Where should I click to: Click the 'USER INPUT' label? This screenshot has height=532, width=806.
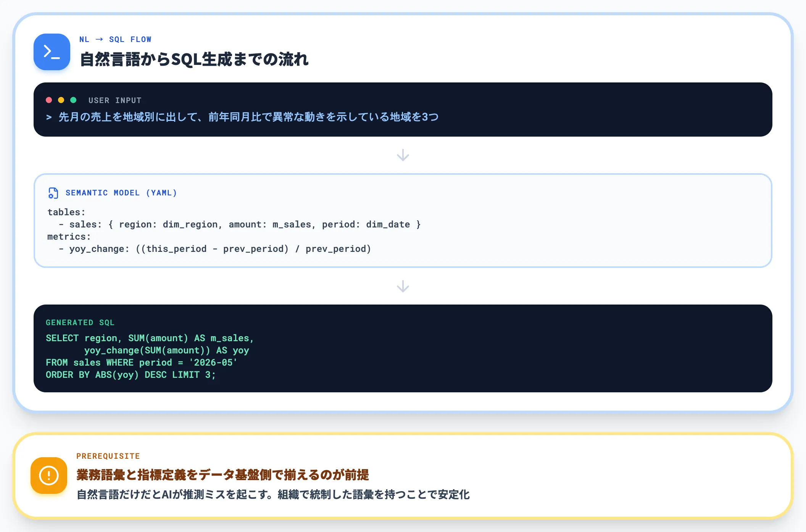pyautogui.click(x=115, y=100)
